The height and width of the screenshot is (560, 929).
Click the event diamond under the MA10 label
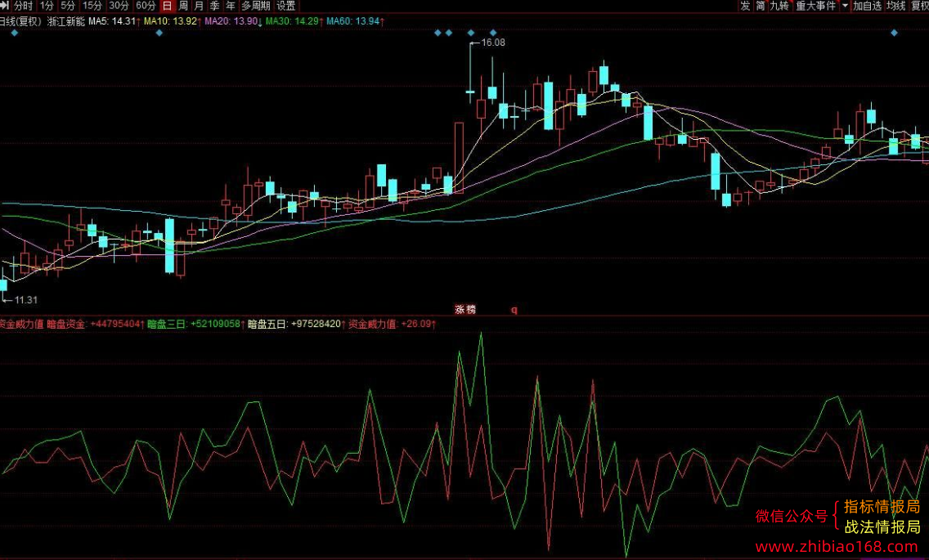(x=159, y=33)
